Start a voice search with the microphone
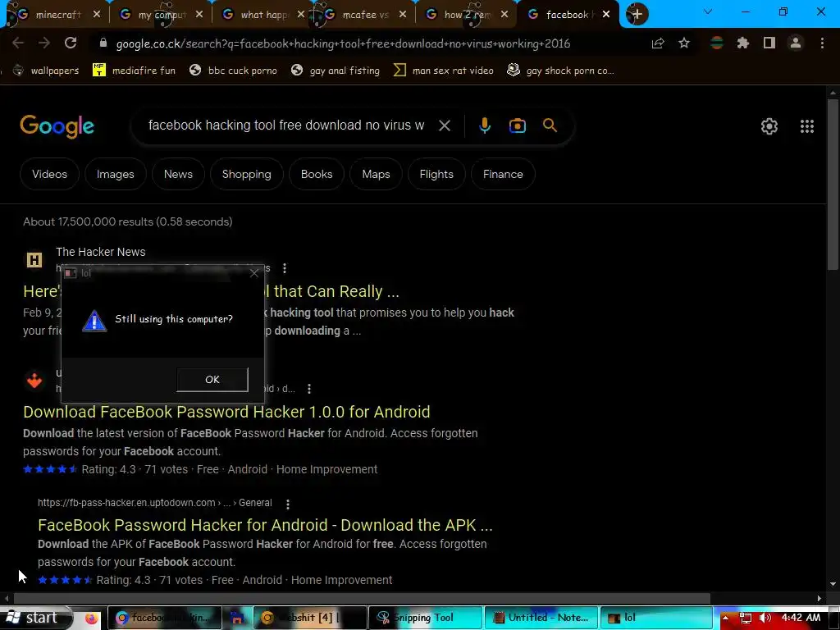The image size is (840, 630). (x=484, y=126)
